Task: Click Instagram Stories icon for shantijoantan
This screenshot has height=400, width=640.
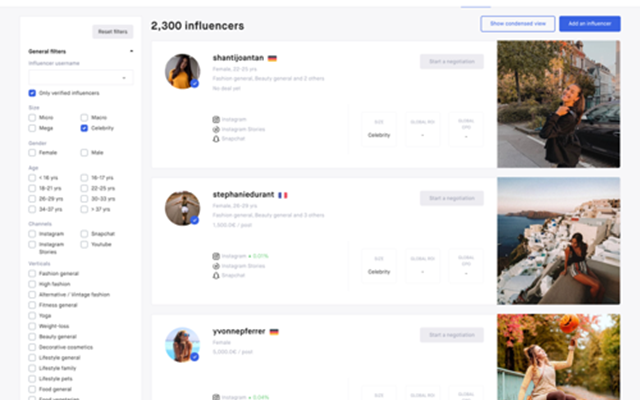Action: click(x=216, y=129)
